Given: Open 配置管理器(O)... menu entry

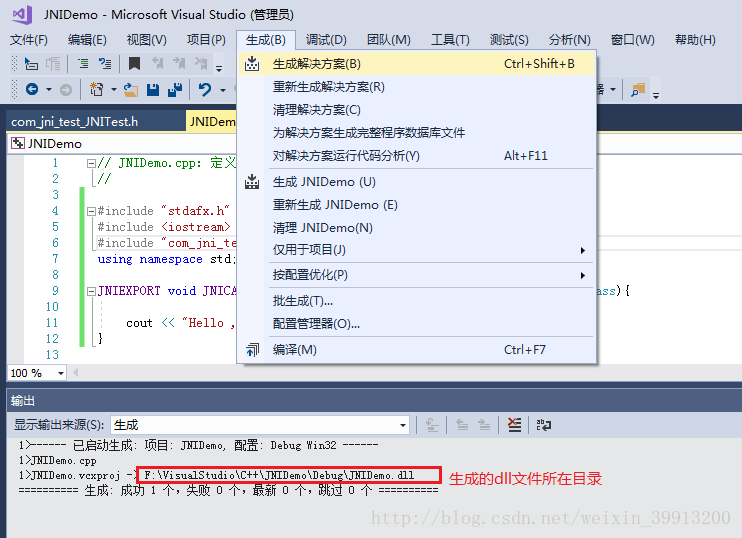Looking at the screenshot, I should pyautogui.click(x=416, y=324).
